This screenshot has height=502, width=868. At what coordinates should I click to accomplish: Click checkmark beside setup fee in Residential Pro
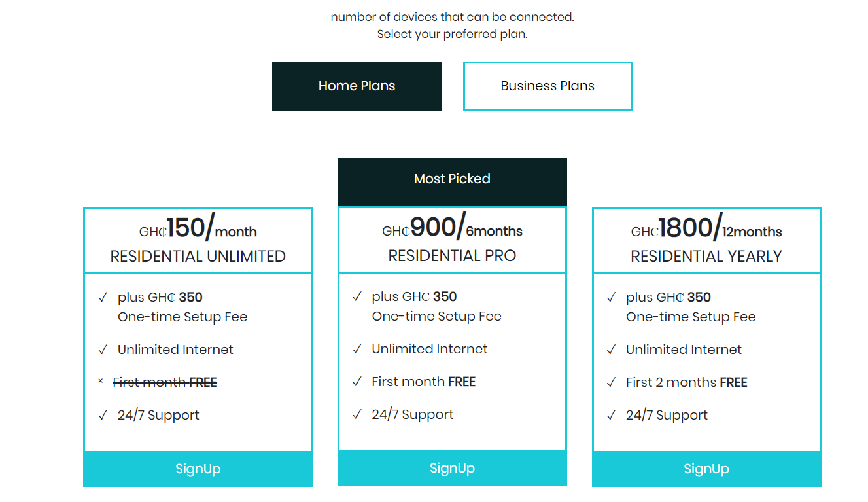[x=357, y=297]
